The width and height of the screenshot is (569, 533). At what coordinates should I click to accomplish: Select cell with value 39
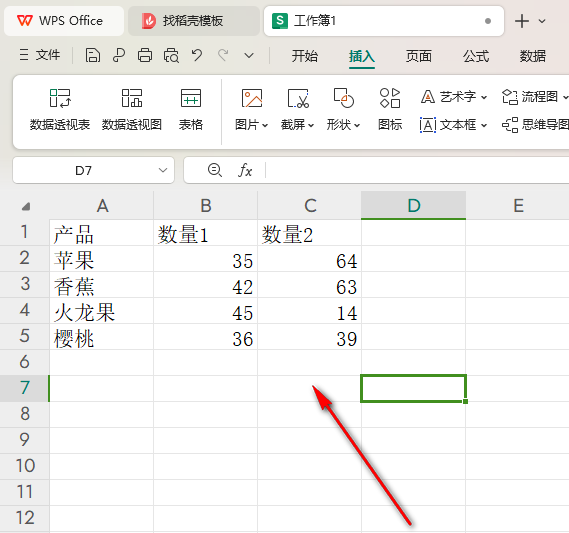[310, 337]
